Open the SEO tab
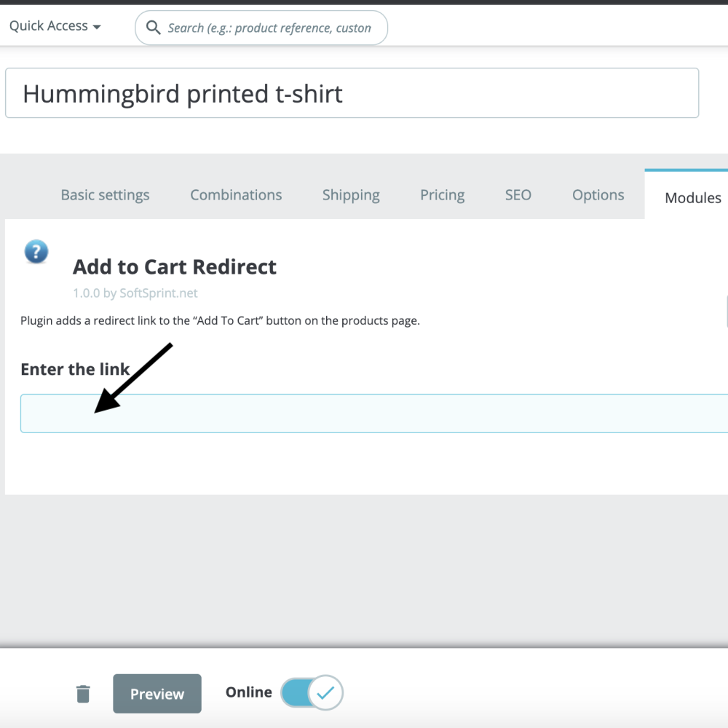The image size is (728, 728). pyautogui.click(x=518, y=195)
